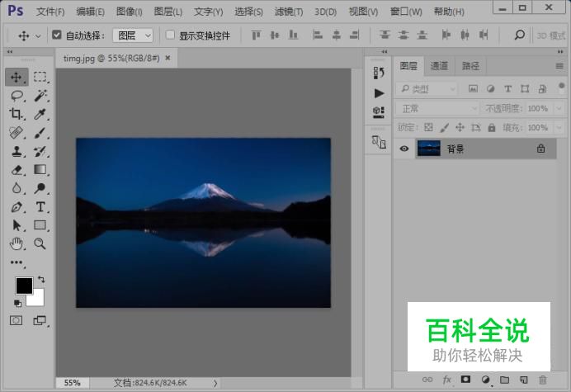The height and width of the screenshot is (392, 571).
Task: Open the History panel icon
Action: click(379, 73)
